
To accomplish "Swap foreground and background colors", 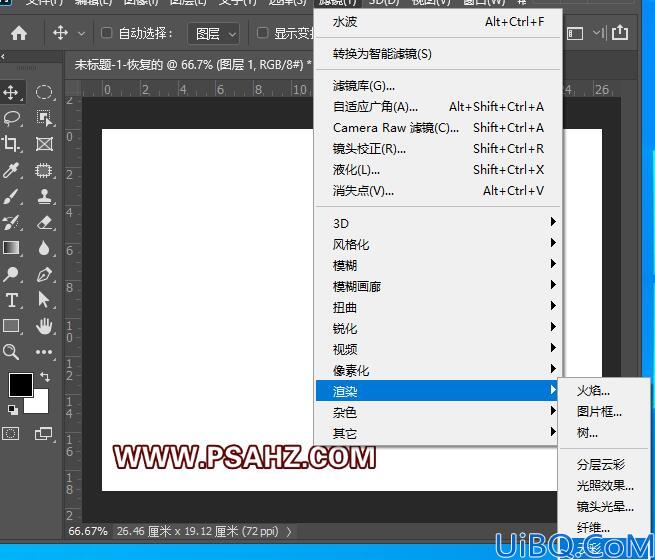I will tap(45, 377).
